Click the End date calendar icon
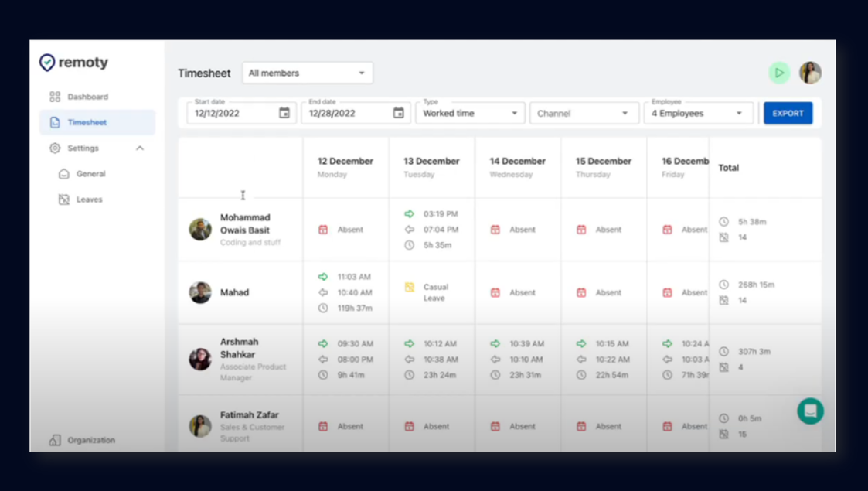The width and height of the screenshot is (868, 491). click(399, 112)
